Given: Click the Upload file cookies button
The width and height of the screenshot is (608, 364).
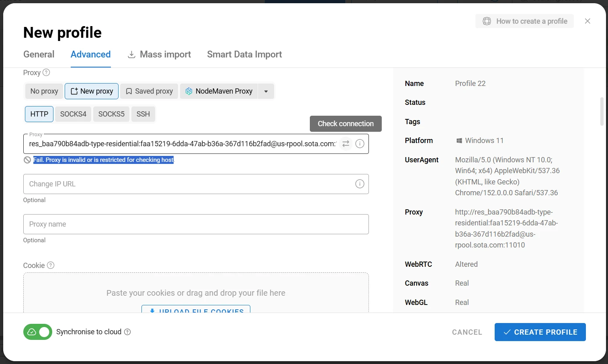Looking at the screenshot, I should pos(196,309).
